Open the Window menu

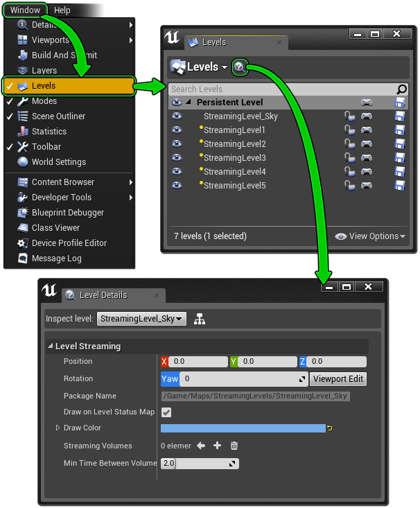tap(25, 10)
